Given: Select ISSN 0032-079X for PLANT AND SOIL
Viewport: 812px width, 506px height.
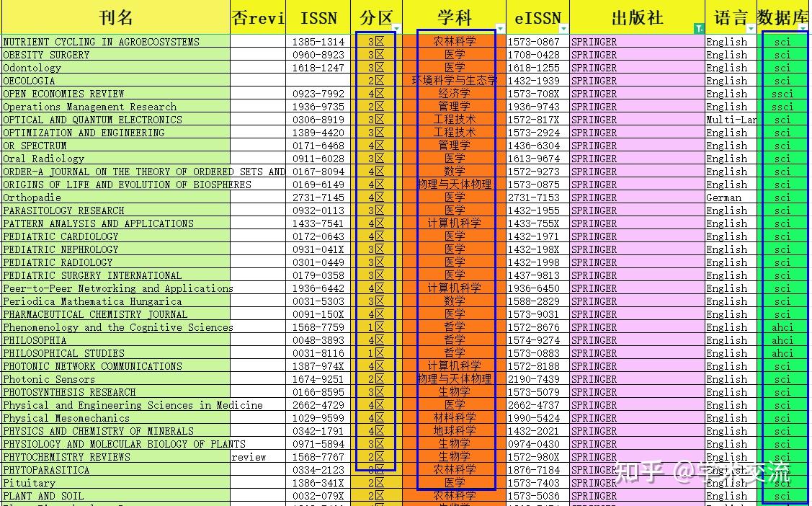Looking at the screenshot, I should (319, 496).
